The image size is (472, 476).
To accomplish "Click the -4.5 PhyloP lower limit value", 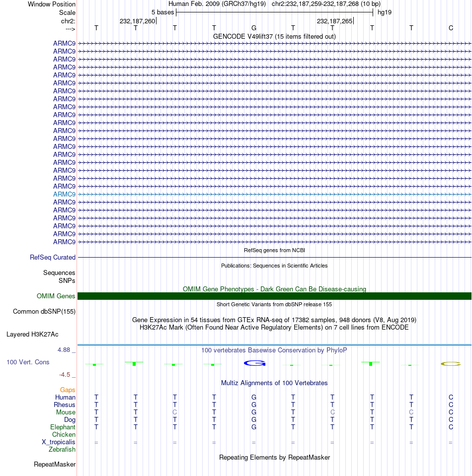I will pyautogui.click(x=65, y=375).
